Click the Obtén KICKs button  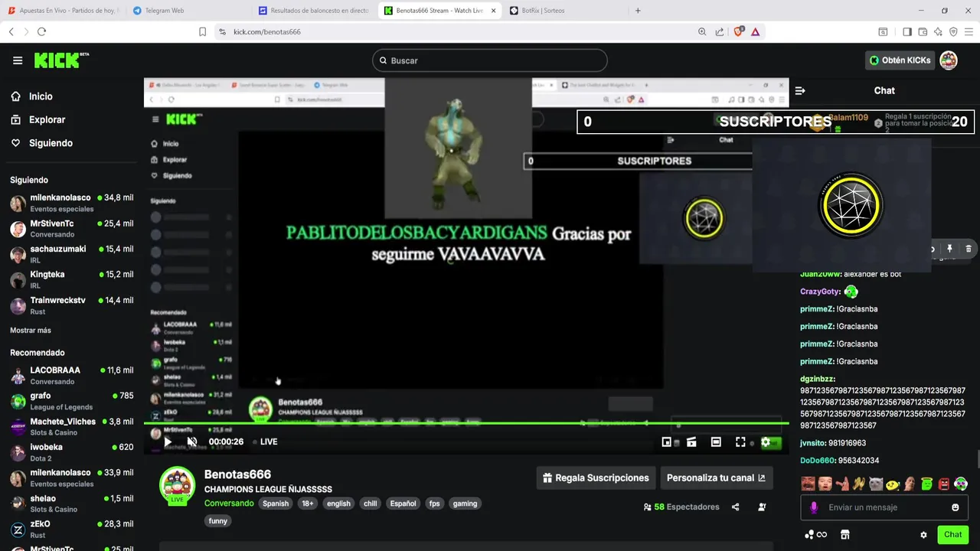(900, 60)
